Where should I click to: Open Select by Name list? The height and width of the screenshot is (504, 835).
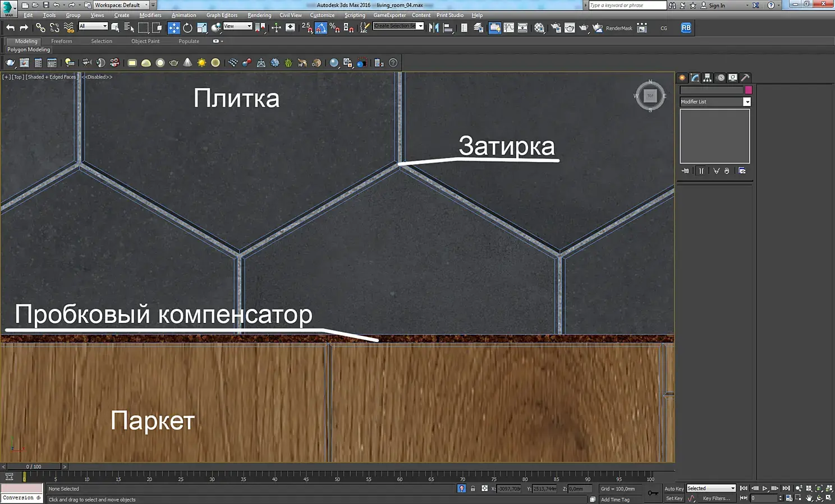(129, 27)
